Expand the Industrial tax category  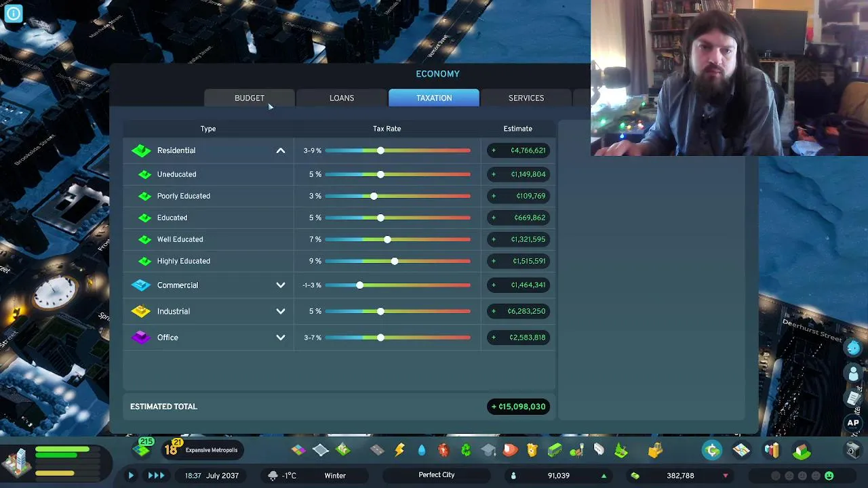280,311
